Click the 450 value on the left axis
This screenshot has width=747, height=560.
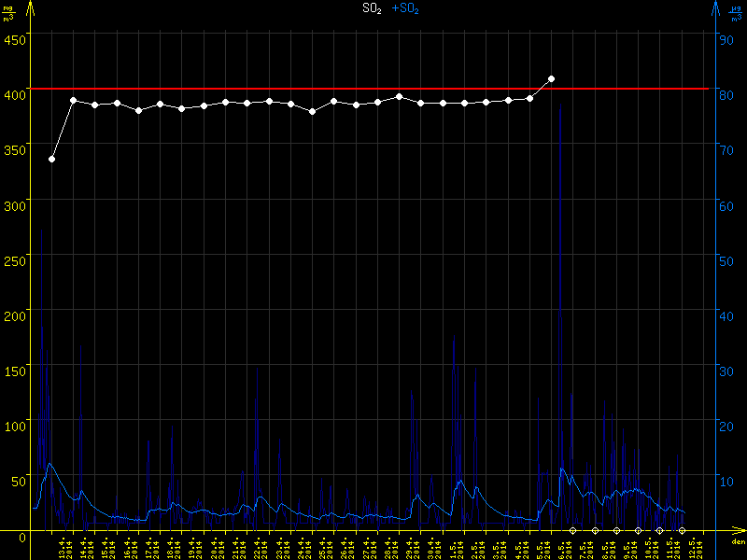coord(15,39)
